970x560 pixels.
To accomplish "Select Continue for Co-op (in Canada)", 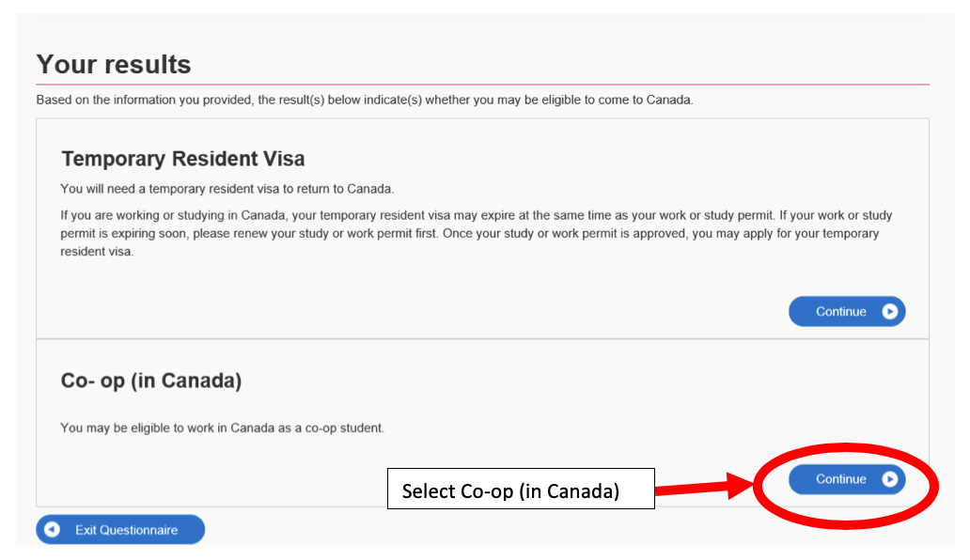I will tap(846, 479).
